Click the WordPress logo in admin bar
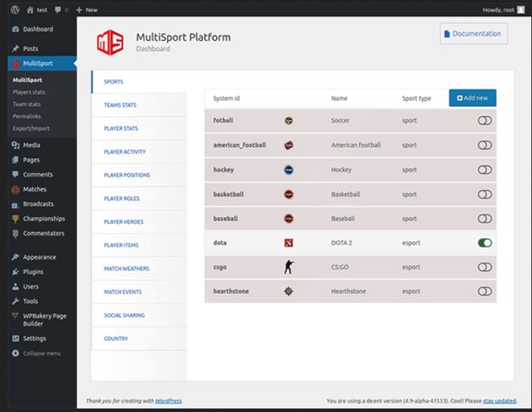This screenshot has height=412, width=532. coord(15,10)
